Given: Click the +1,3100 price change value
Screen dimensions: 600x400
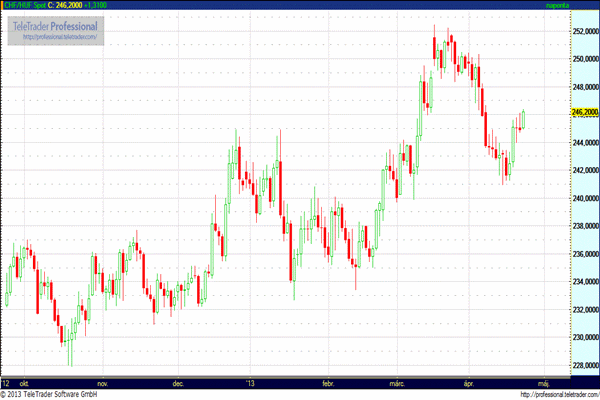Looking at the screenshot, I should (106, 6).
